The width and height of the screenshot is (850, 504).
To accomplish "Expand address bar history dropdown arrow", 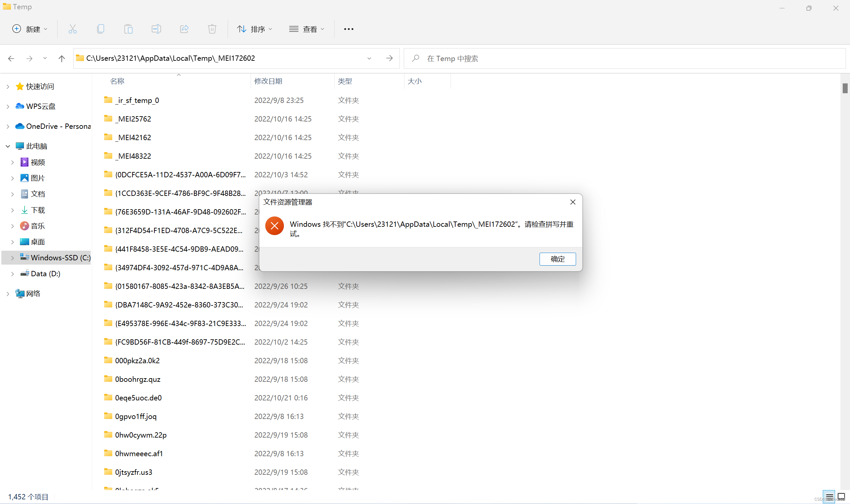I will coord(369,58).
